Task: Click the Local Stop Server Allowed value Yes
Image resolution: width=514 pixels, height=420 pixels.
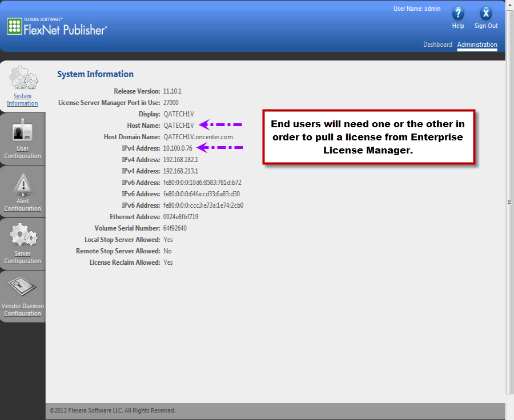Action: coord(168,240)
